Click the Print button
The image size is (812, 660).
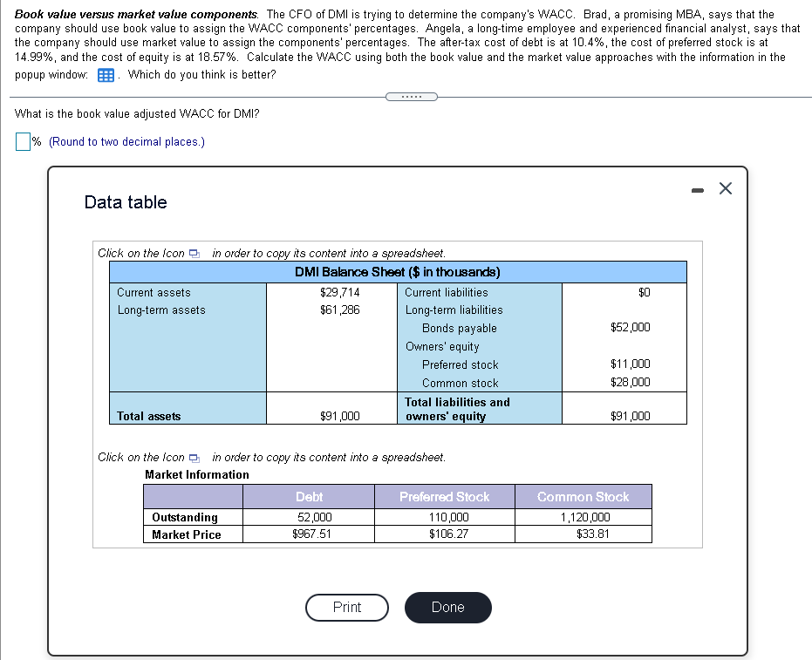(346, 608)
